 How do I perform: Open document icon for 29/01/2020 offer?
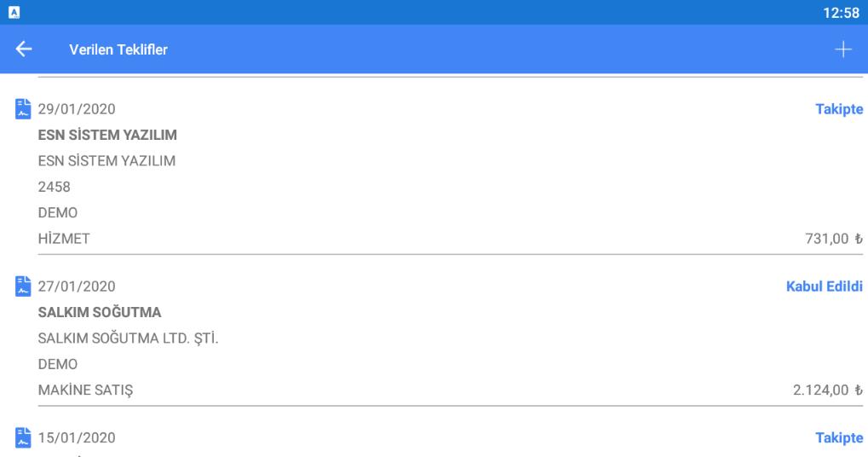pos(23,109)
